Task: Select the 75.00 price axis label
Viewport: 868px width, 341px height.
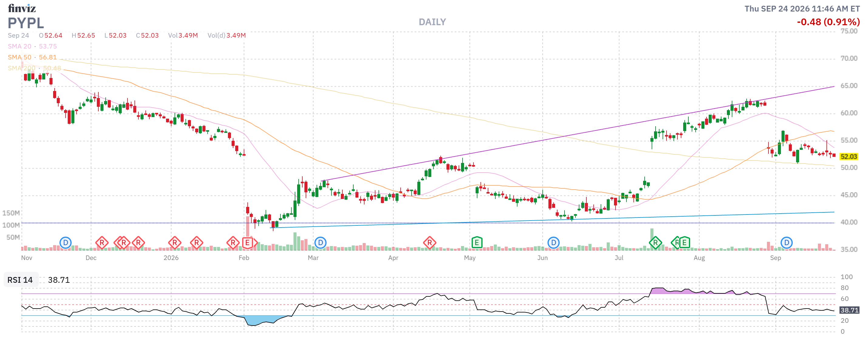Action: (849, 31)
